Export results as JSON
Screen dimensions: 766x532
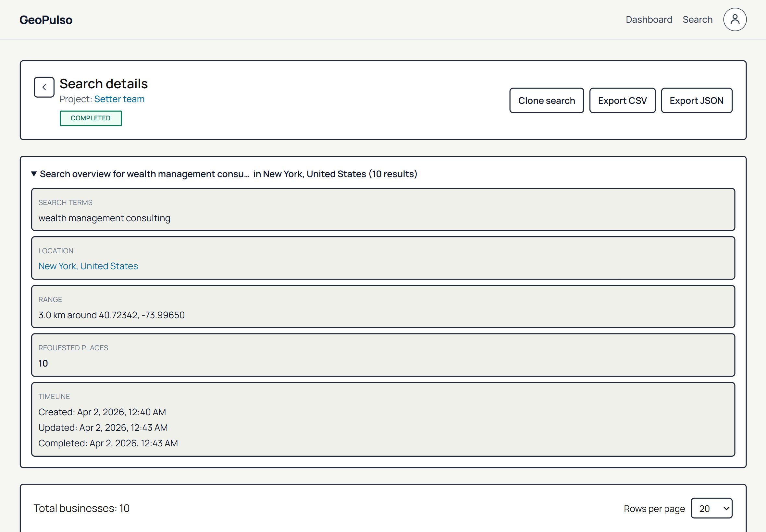pos(697,101)
